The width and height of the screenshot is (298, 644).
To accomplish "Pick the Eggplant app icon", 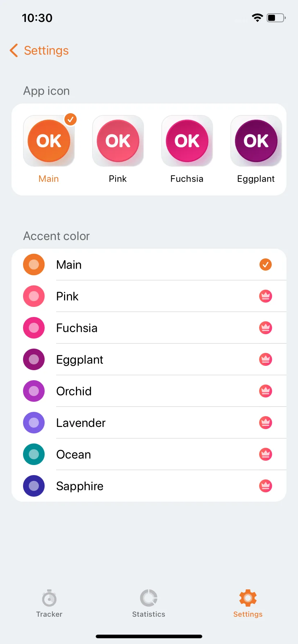I will point(256,141).
